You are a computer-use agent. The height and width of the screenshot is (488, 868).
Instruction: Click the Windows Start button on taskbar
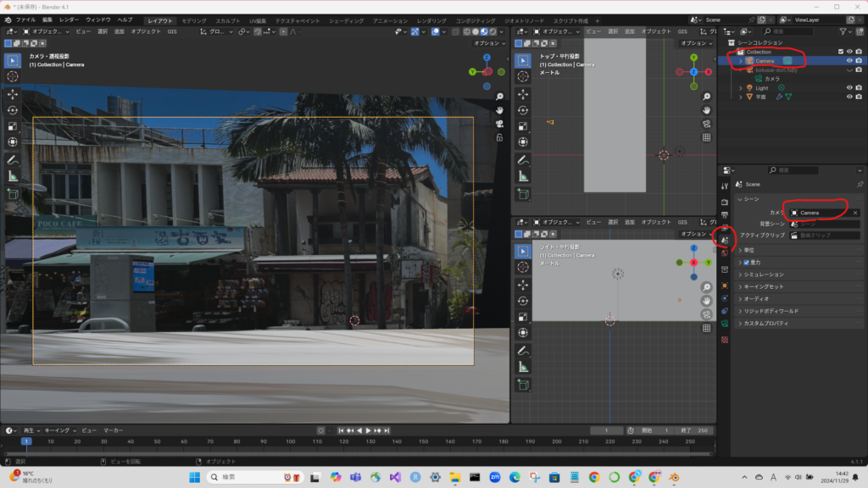tap(194, 478)
